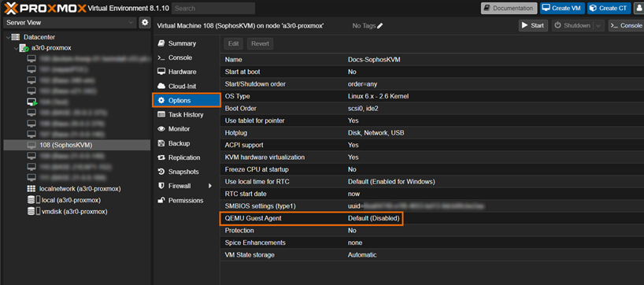Select the OS Type row

coord(432,96)
